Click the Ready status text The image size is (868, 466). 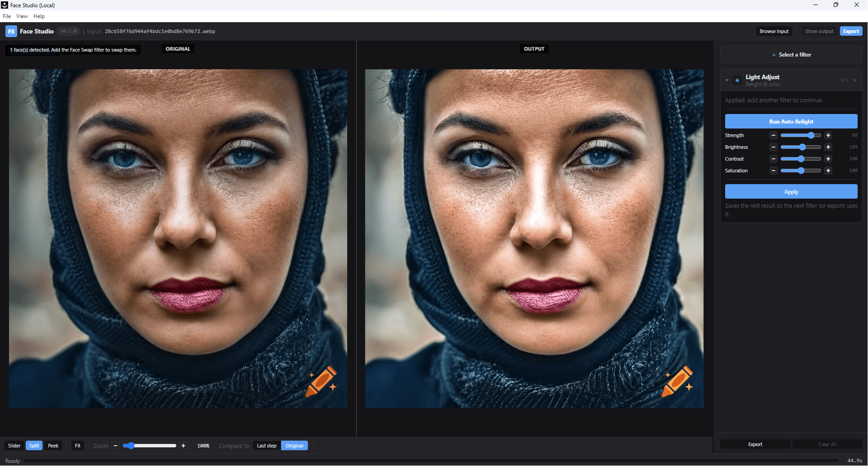point(13,461)
